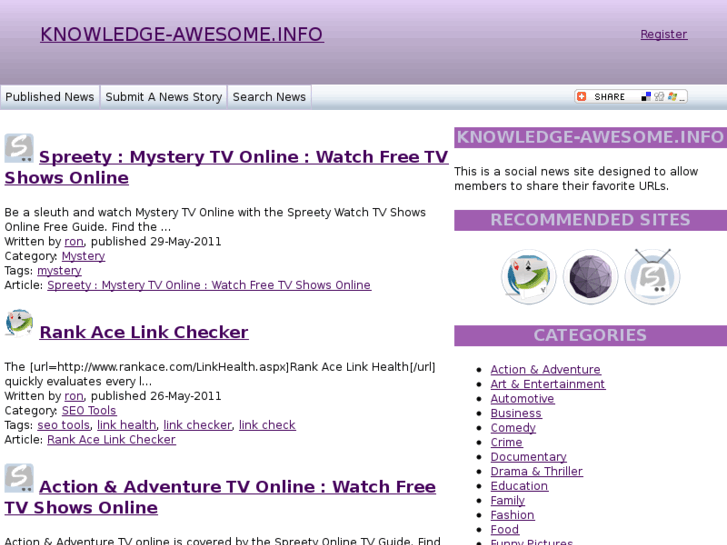727x545 pixels.
Task: Browse the Education category
Action: (519, 486)
